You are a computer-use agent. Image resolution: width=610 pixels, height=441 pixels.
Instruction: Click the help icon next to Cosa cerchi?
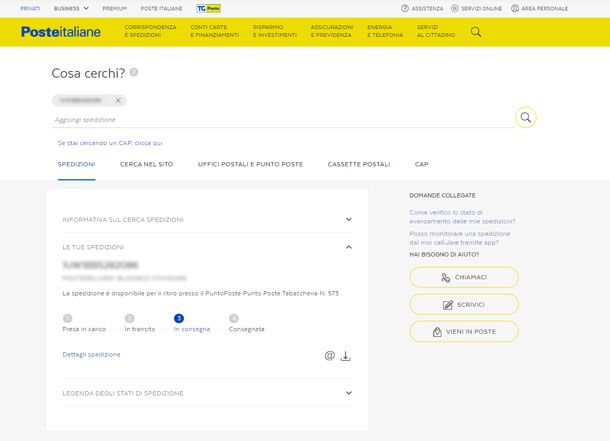tap(134, 72)
